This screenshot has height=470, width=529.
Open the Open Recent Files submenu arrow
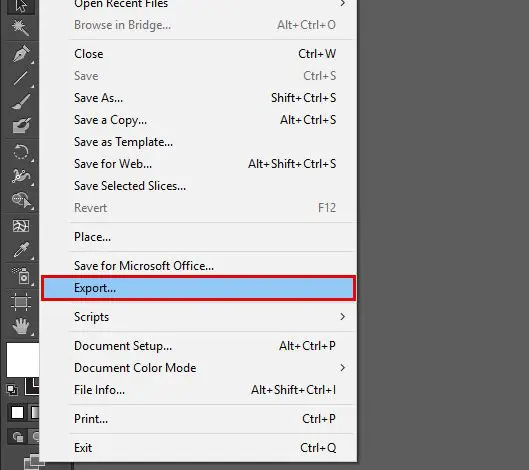(x=342, y=3)
